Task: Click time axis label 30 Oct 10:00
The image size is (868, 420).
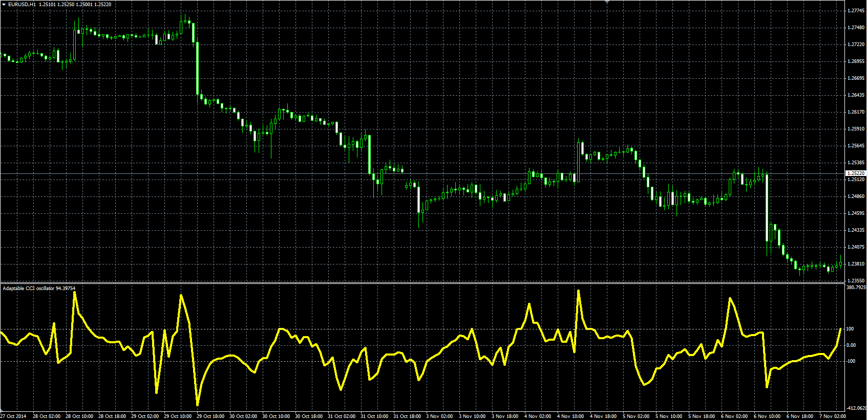Action: (276, 416)
